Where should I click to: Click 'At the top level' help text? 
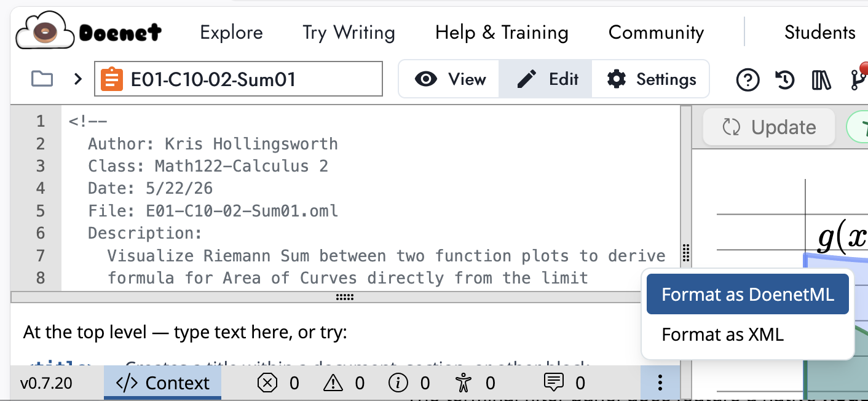coord(185,333)
